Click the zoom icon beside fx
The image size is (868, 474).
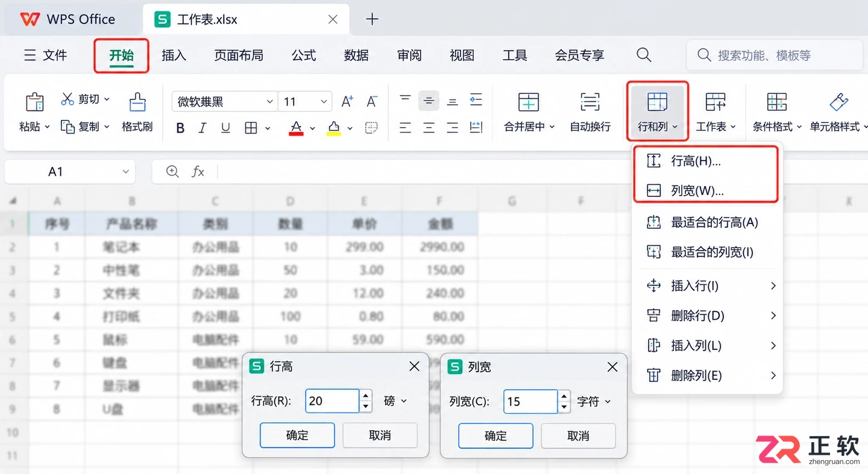point(172,172)
